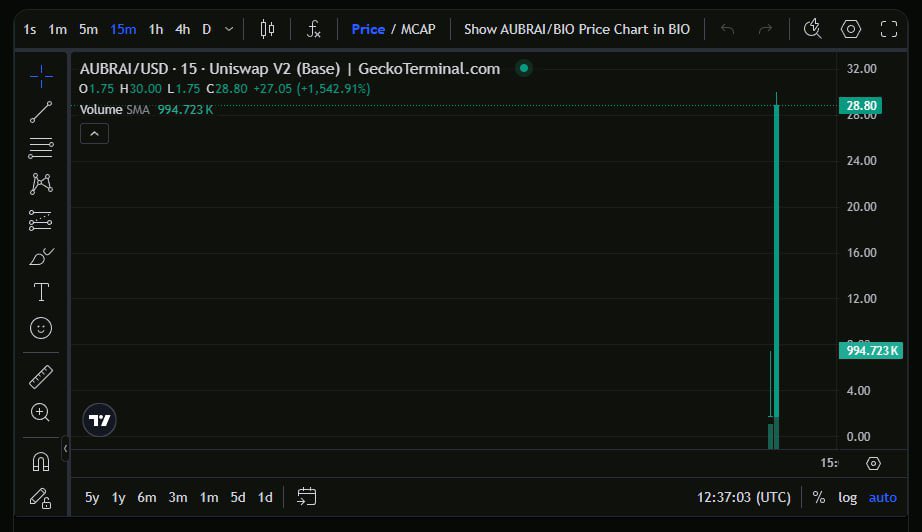Collapse the left drawing toolbar arrow
Screen dimensions: 922x532
(65, 449)
